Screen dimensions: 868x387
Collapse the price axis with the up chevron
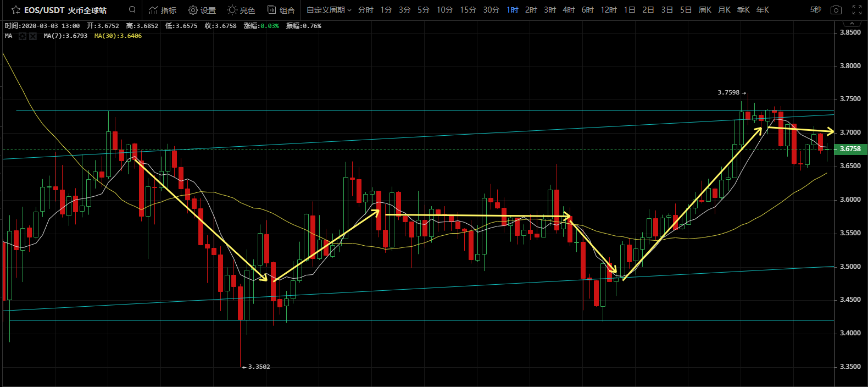click(852, 24)
